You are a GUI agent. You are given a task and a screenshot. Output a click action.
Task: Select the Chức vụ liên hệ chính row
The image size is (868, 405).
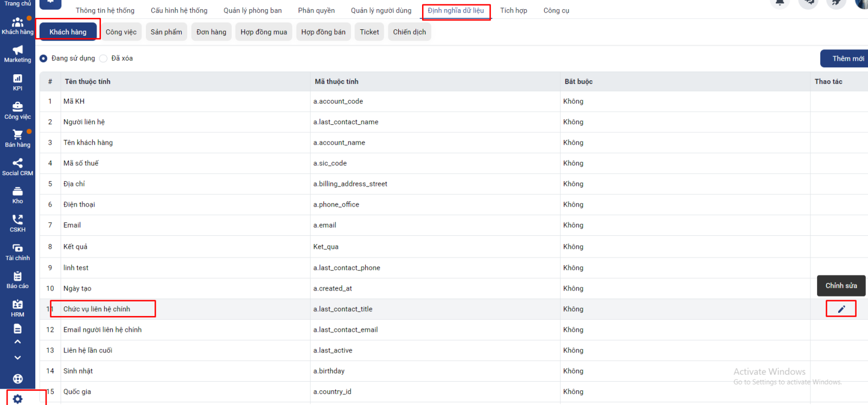coord(97,309)
